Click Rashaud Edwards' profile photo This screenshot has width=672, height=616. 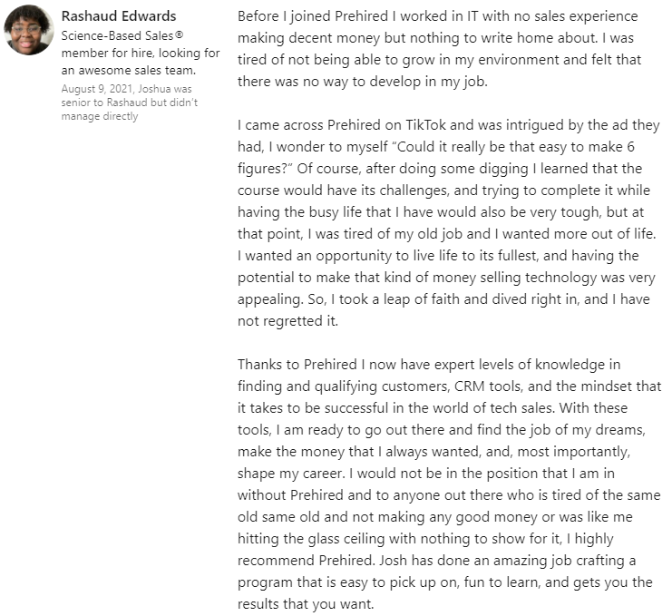pos(28,30)
